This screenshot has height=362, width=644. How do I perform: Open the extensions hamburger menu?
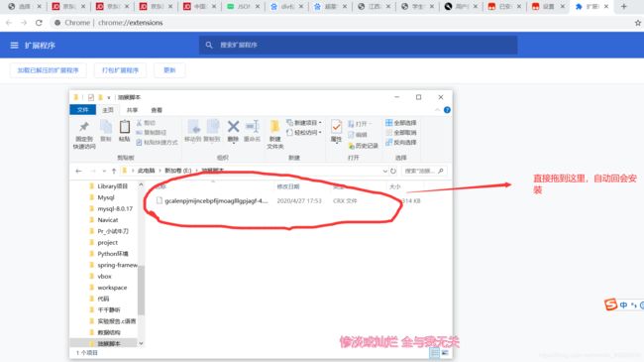pos(15,46)
